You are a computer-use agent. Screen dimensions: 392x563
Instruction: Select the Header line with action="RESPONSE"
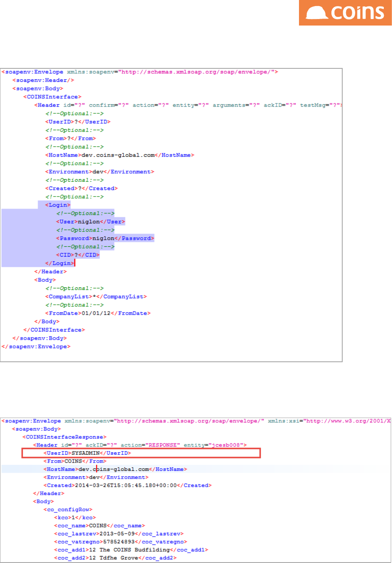tap(140, 445)
